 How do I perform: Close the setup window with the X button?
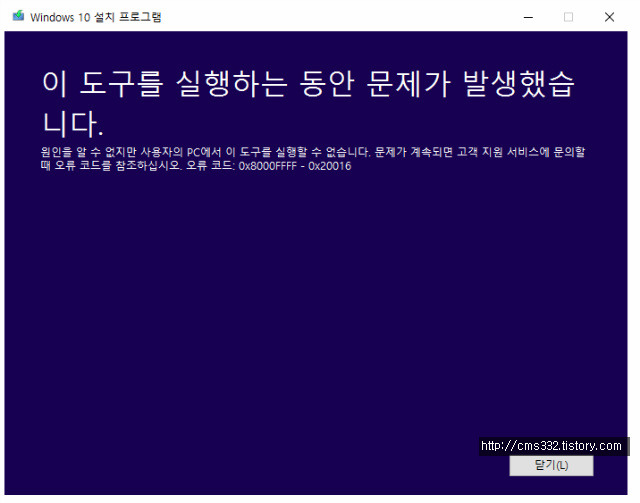point(609,17)
